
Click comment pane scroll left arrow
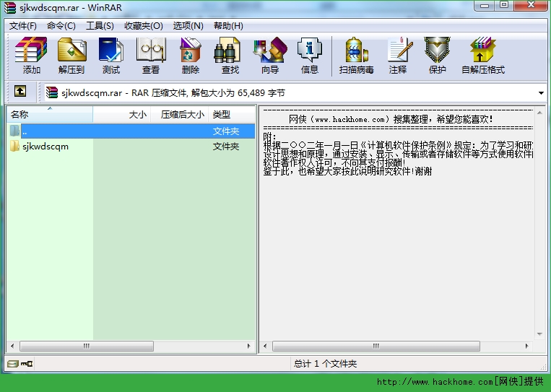click(x=265, y=346)
